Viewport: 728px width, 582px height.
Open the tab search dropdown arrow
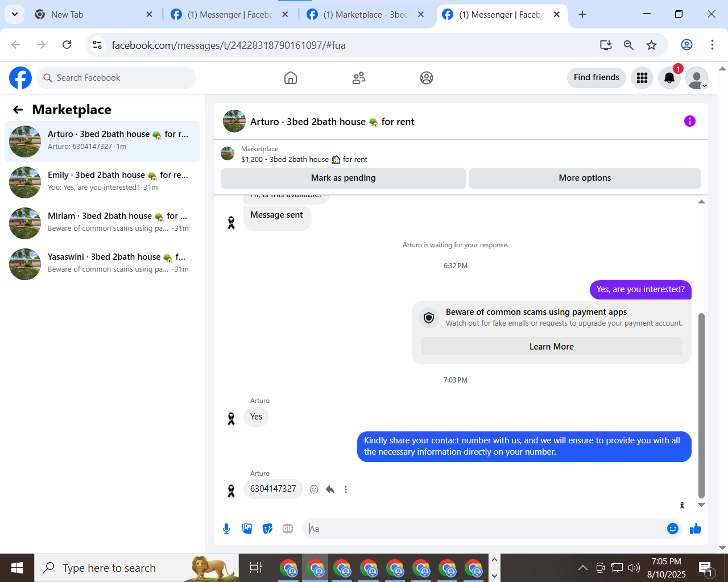point(14,14)
